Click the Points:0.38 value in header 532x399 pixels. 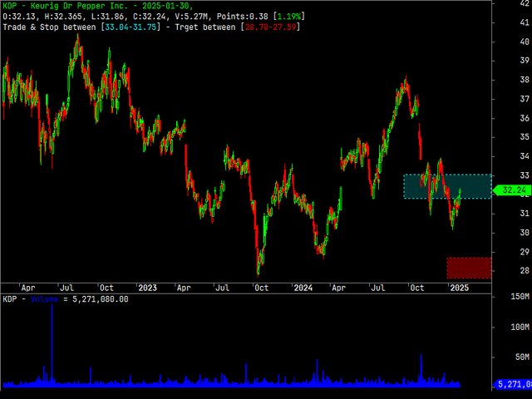[242, 17]
